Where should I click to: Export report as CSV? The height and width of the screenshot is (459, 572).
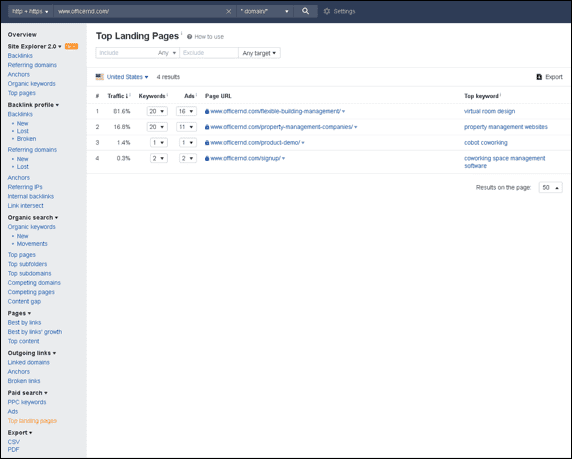[x=13, y=442]
